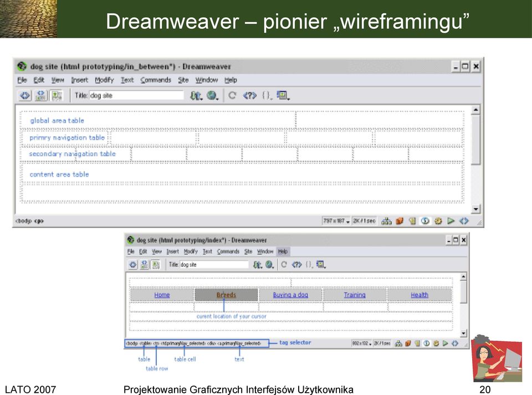Open Code Inspector launcher in index status bar

tap(455, 343)
